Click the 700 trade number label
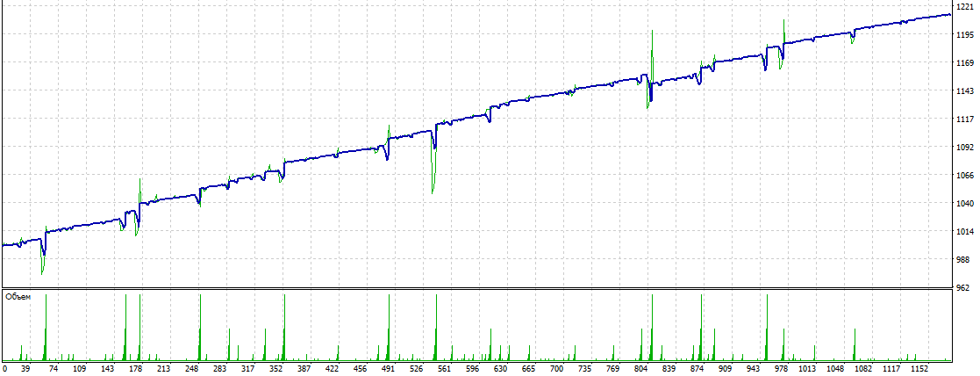980x376 pixels. 557,369
